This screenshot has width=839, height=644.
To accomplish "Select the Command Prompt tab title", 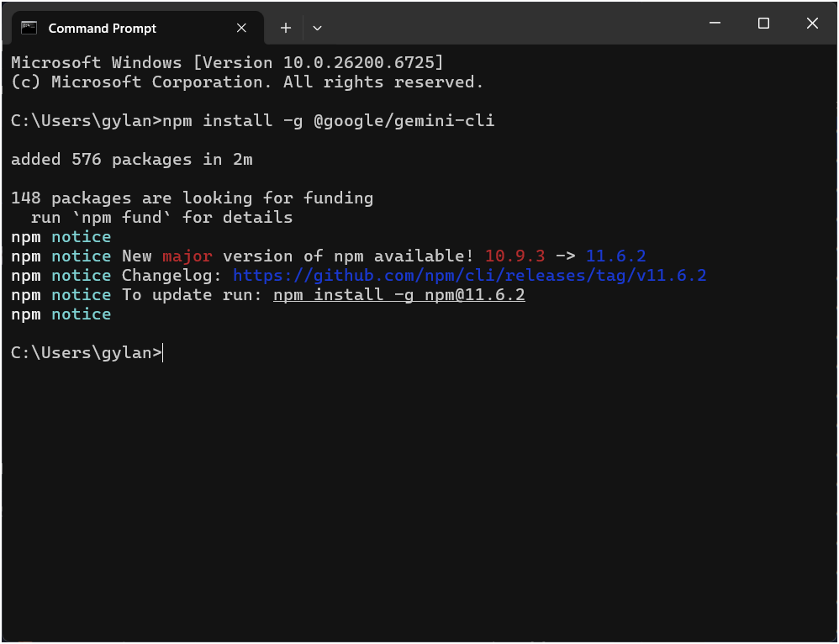I will point(103,29).
